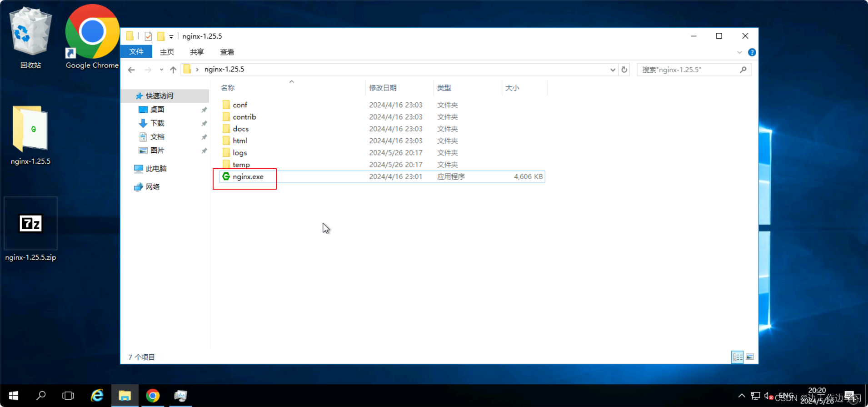Select the conf folder
The image size is (868, 407).
coord(240,105)
